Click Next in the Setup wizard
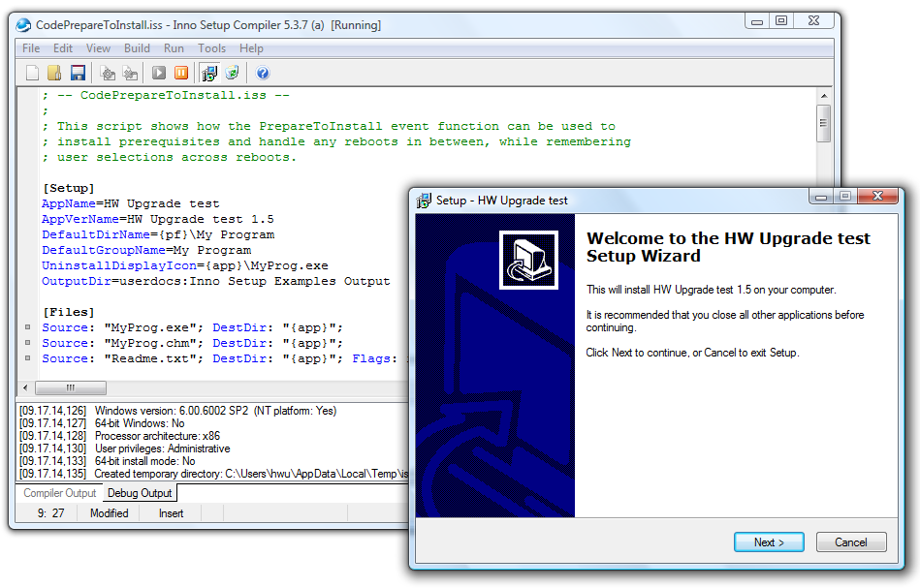 coord(769,542)
